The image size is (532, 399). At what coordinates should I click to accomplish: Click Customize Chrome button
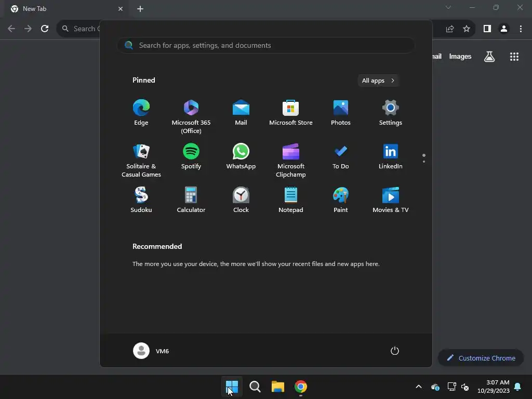(481, 358)
